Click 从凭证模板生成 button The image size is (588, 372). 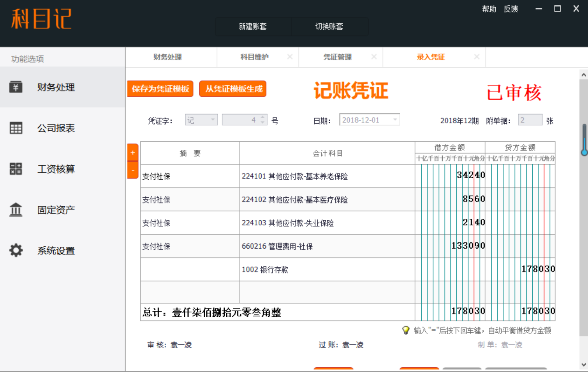(x=233, y=89)
